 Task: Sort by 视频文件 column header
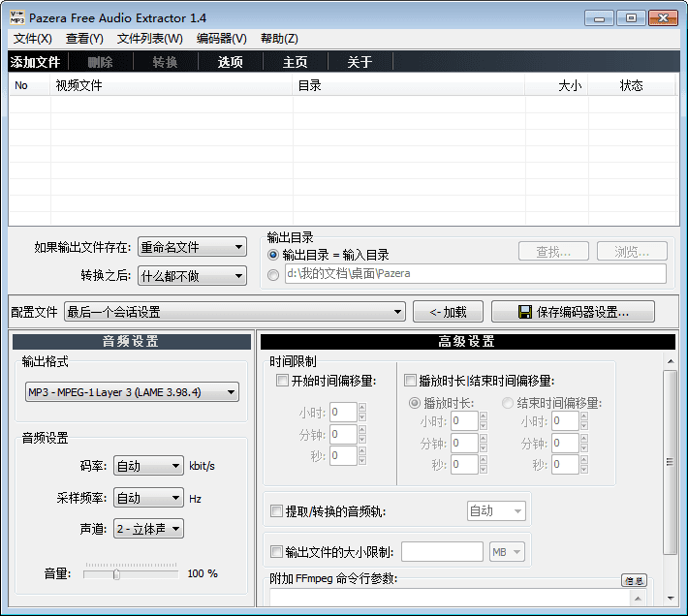(172, 85)
